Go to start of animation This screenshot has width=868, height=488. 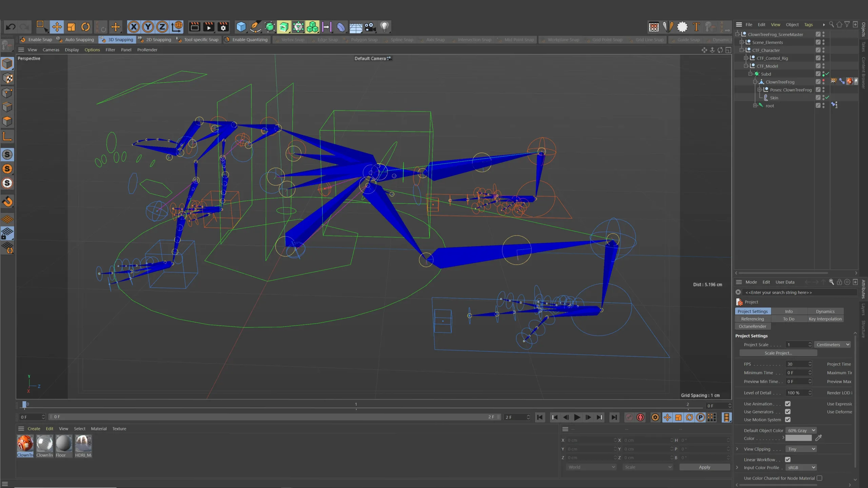pos(540,417)
